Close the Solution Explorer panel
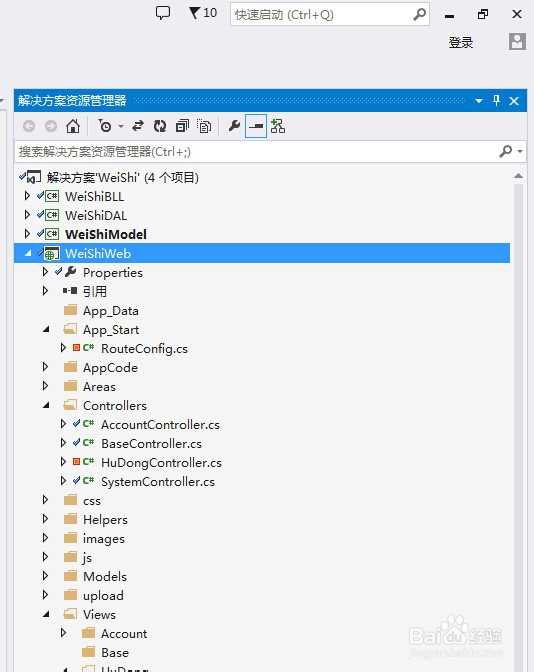Viewport: 534px width, 672px height. [514, 101]
